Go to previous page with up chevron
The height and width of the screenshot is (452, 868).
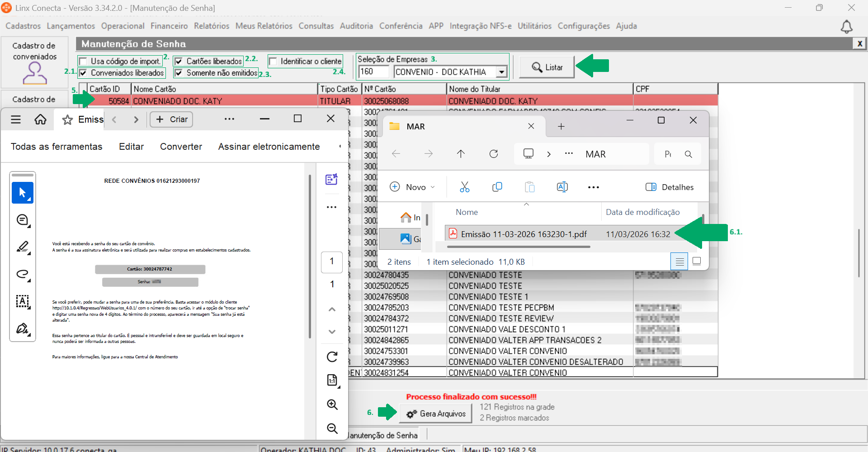(332, 309)
